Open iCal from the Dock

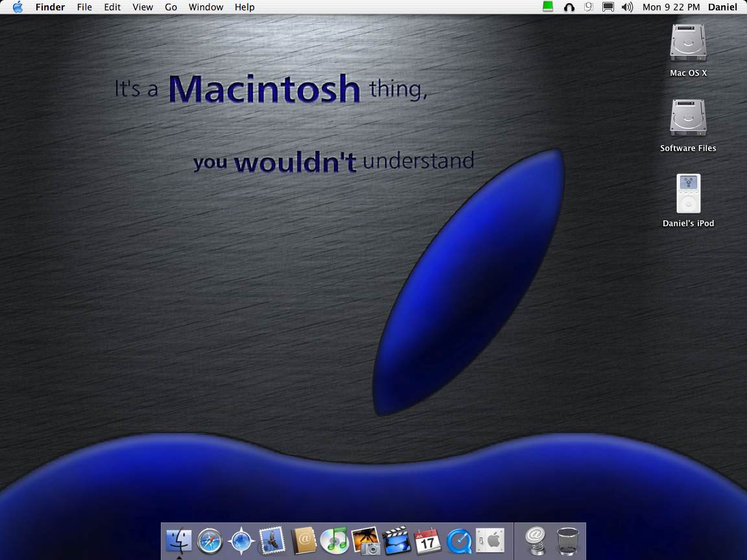click(427, 541)
